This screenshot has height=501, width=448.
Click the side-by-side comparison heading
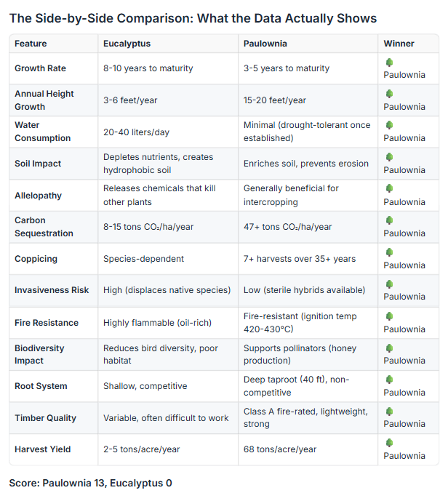coord(193,17)
